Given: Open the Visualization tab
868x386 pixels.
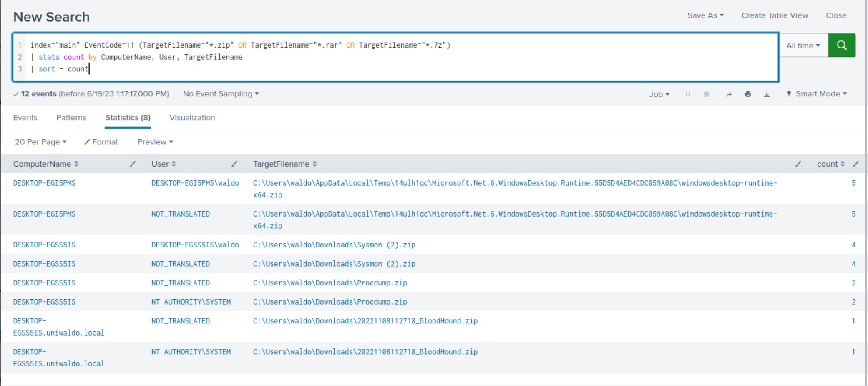Looking at the screenshot, I should (x=192, y=118).
